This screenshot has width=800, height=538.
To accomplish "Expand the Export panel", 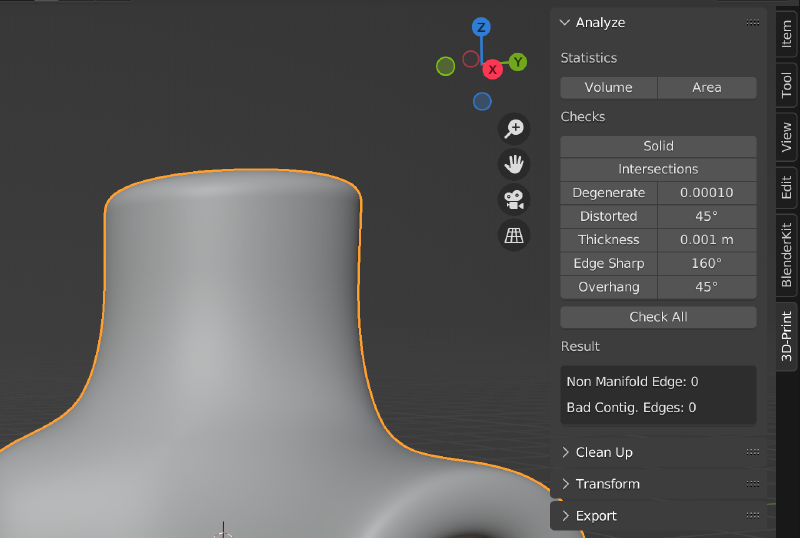I will click(565, 516).
